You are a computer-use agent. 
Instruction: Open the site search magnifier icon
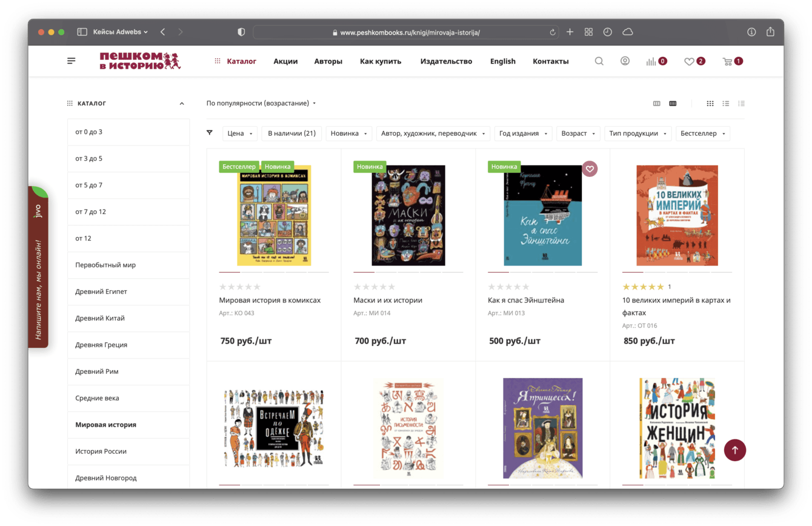click(599, 61)
